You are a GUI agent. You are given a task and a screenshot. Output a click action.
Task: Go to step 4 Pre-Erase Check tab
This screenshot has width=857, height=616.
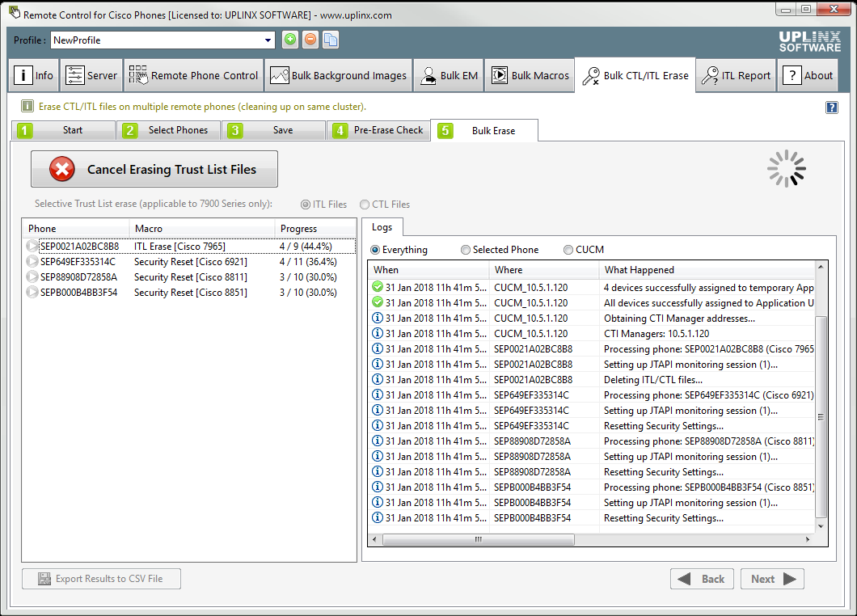tap(378, 130)
